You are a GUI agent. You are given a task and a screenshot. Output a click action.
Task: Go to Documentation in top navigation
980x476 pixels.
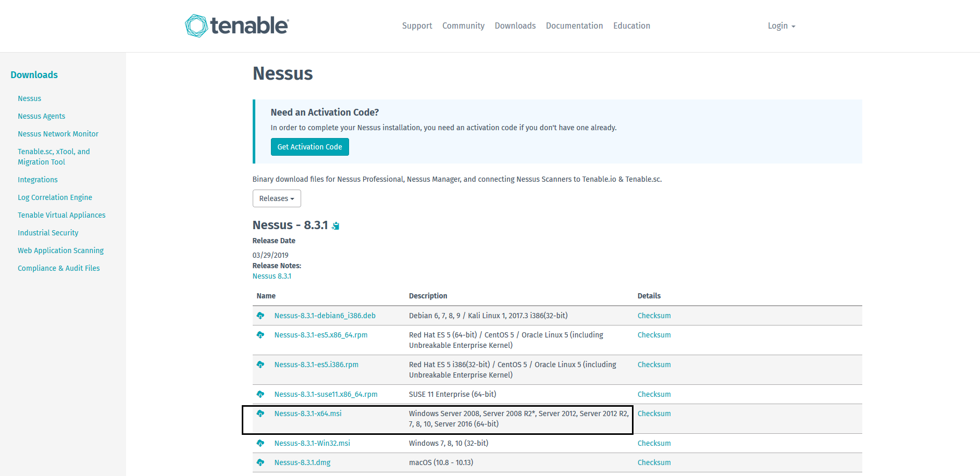[x=574, y=26]
